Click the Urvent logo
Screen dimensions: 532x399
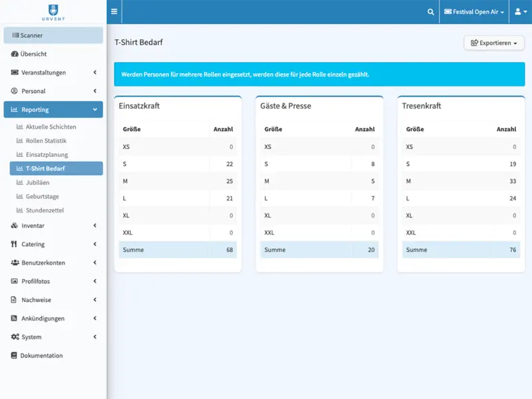(53, 12)
